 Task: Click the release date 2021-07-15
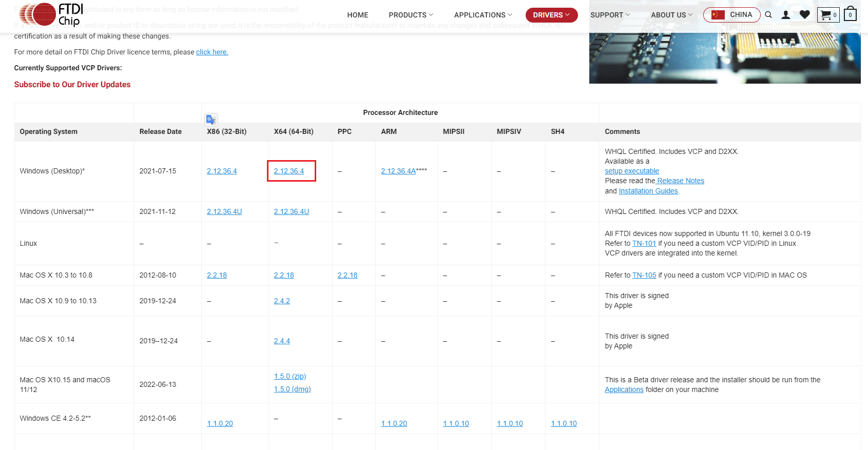(158, 171)
